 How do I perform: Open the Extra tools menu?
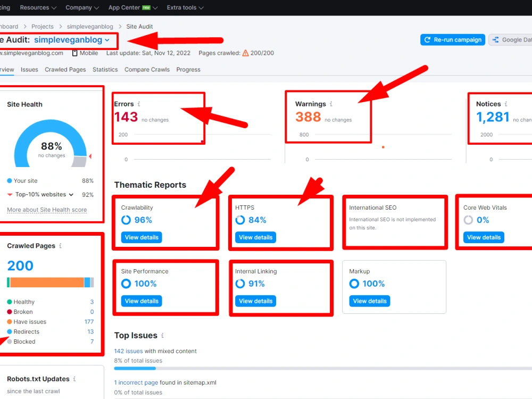click(x=185, y=7)
